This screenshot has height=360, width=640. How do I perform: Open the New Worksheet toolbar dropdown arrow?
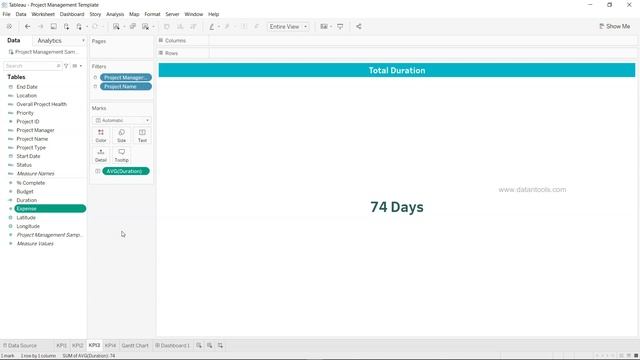click(x=124, y=27)
